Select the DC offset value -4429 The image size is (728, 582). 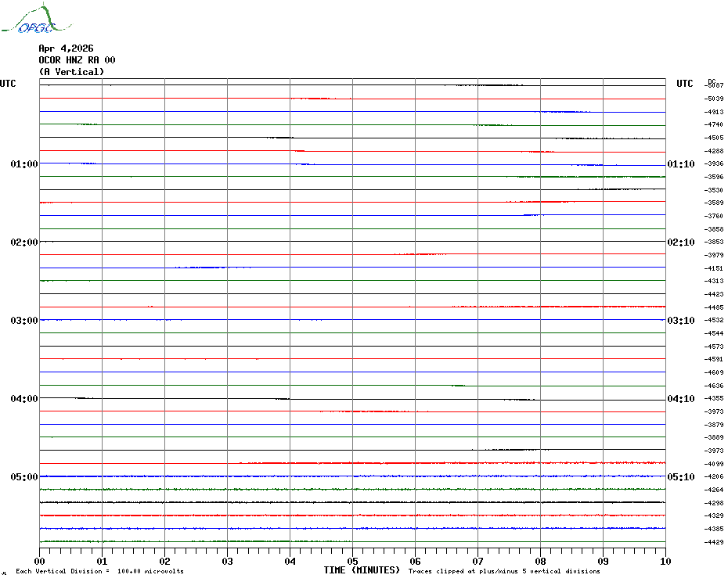click(714, 542)
